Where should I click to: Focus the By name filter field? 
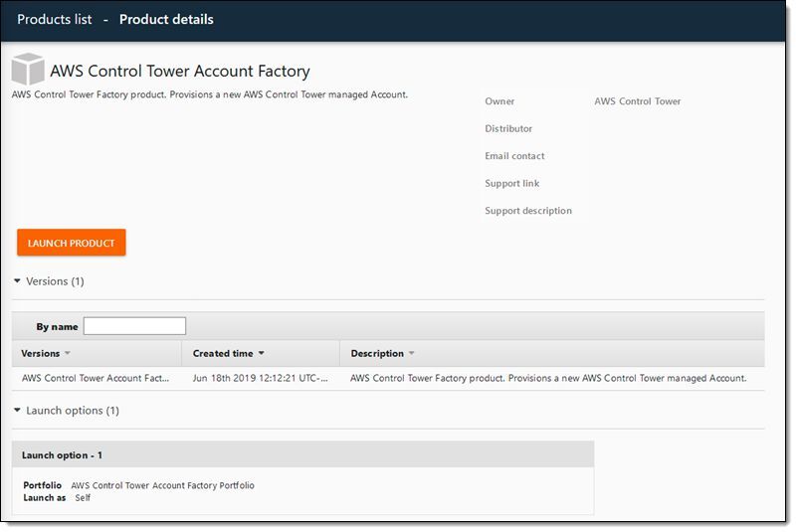pos(134,326)
